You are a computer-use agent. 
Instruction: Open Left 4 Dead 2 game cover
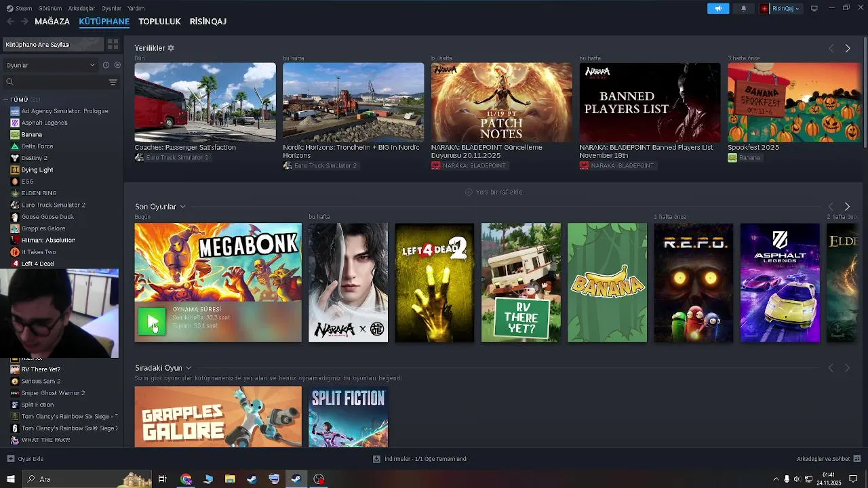pyautogui.click(x=435, y=283)
